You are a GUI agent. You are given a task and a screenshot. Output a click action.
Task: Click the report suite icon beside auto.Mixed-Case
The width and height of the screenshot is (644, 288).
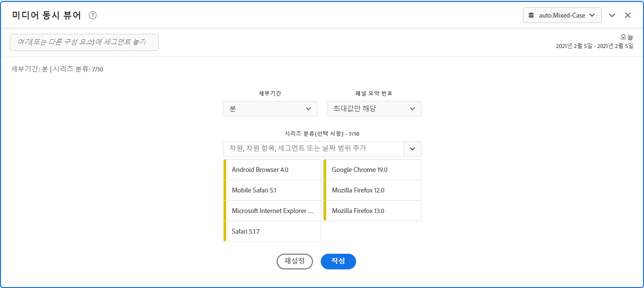coord(531,15)
